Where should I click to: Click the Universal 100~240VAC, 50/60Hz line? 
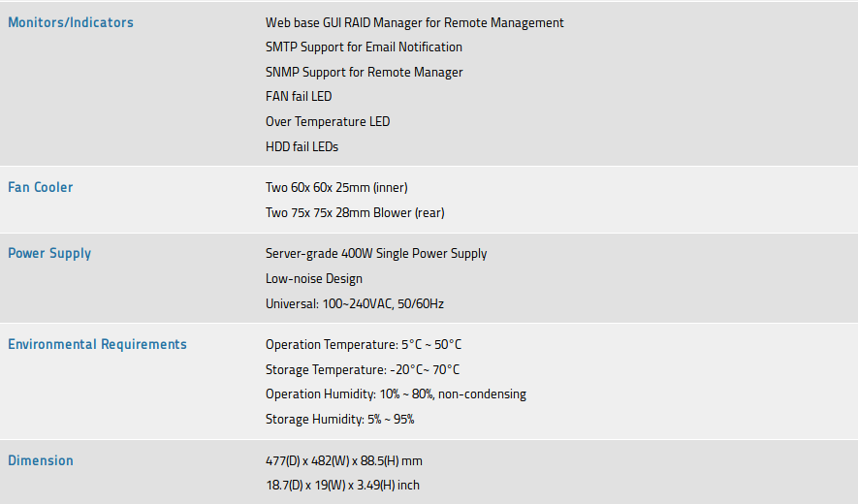tap(355, 304)
